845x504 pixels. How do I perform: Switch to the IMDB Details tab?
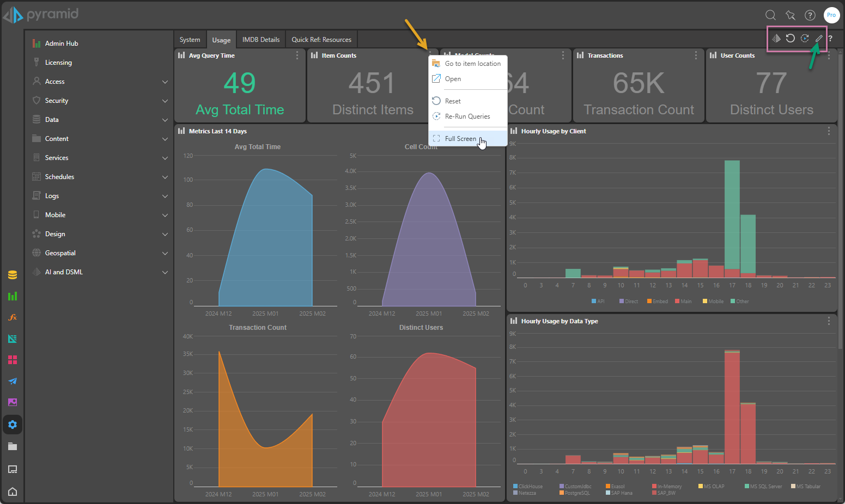(260, 40)
